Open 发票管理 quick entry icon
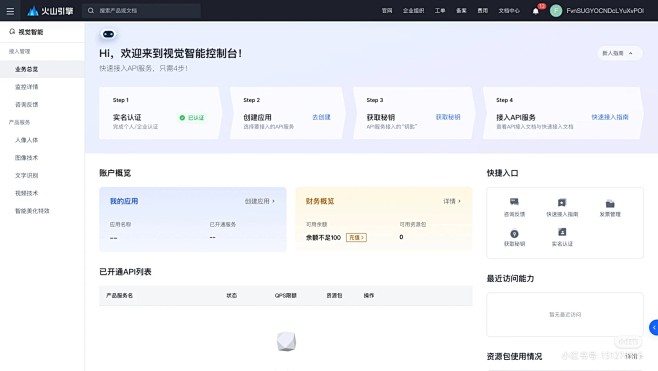 (x=610, y=204)
